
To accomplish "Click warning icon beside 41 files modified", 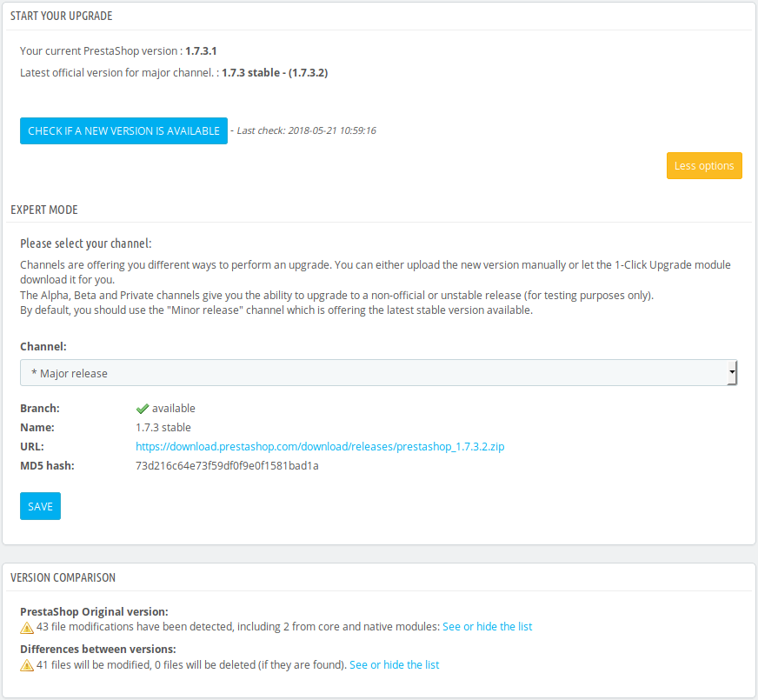I will [x=27, y=666].
